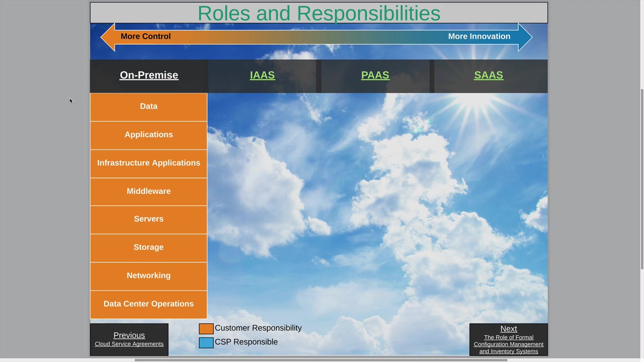The height and width of the screenshot is (362, 644).
Task: Go to Next: Role of Formal Configuration Management
Action: click(x=509, y=339)
